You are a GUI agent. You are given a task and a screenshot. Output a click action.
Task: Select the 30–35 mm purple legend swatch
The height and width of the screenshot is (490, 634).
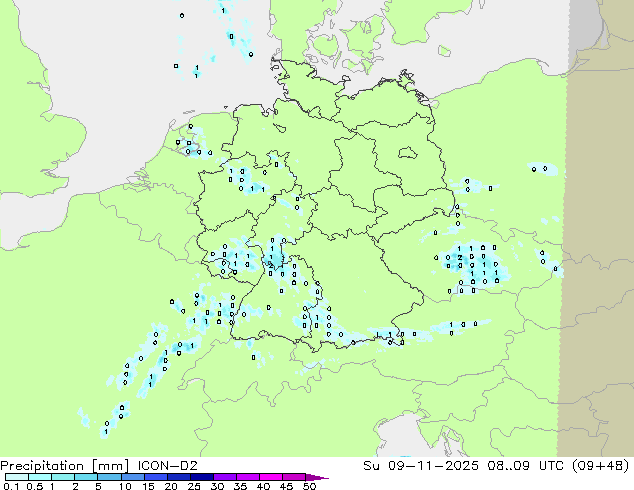coord(225,477)
